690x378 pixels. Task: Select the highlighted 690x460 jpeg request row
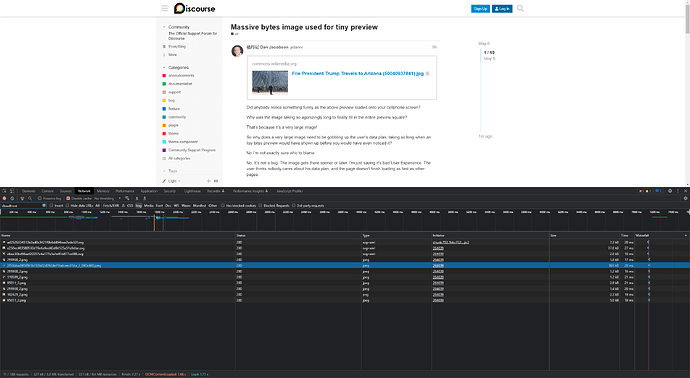345,266
